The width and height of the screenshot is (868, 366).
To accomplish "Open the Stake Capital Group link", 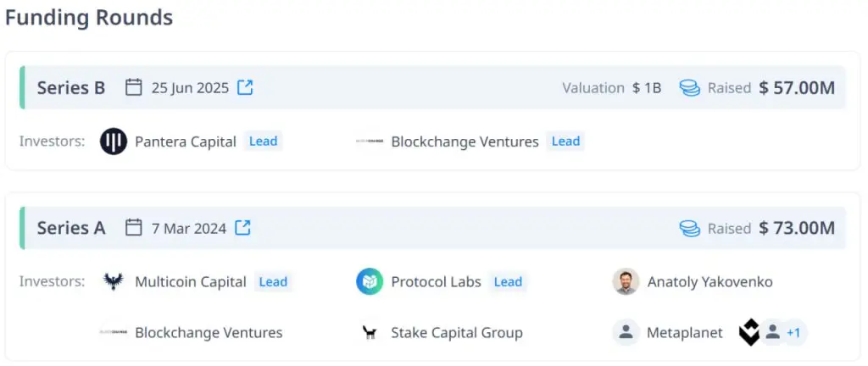I will (456, 333).
